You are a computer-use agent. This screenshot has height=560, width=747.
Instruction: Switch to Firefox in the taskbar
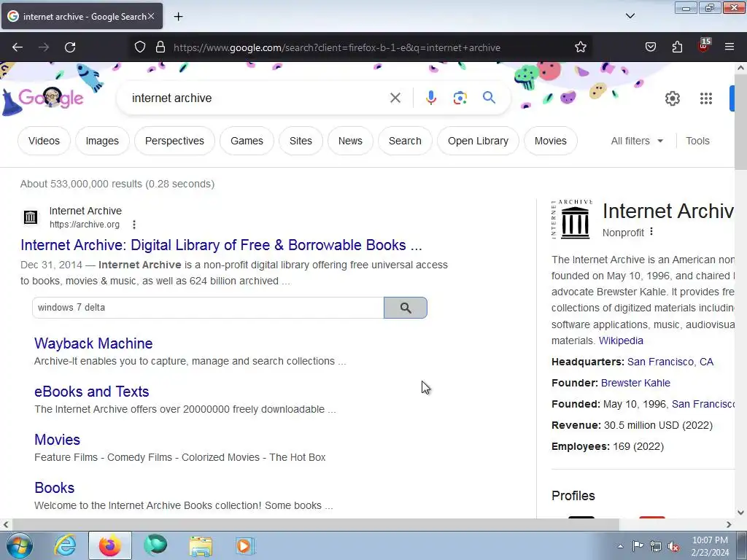(109, 545)
